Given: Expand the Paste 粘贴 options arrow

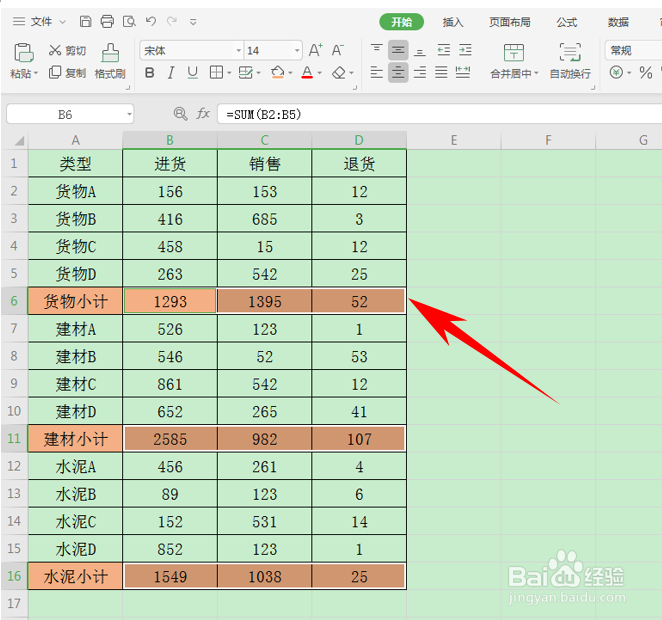Looking at the screenshot, I should point(36,74).
